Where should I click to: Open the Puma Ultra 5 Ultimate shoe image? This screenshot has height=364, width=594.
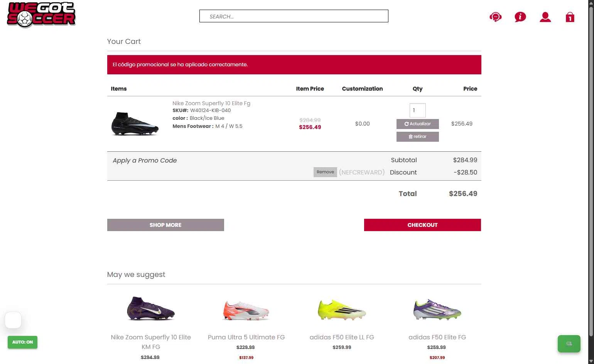(246, 311)
